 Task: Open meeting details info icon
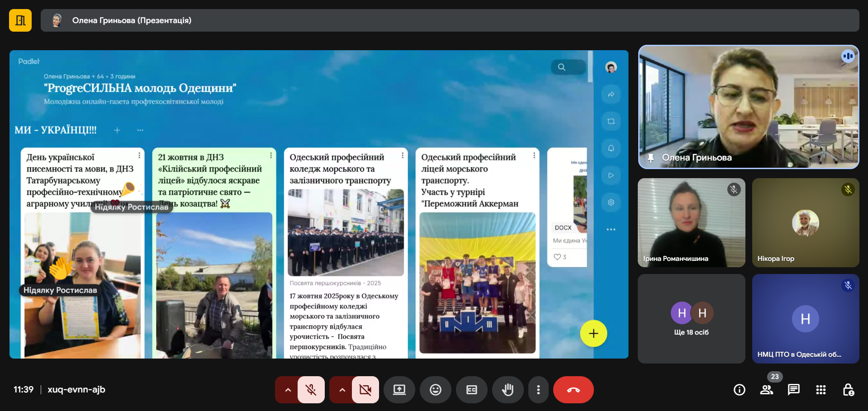point(739,389)
